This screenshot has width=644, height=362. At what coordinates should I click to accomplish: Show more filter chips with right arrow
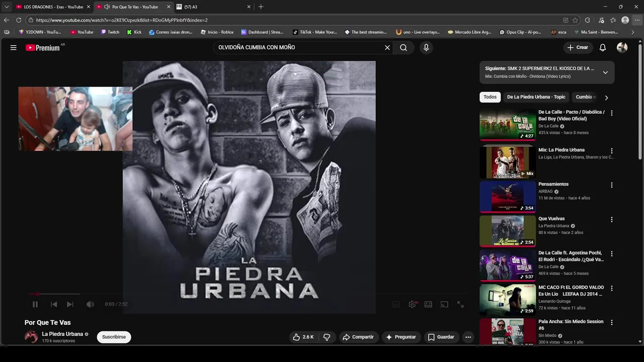point(606,98)
